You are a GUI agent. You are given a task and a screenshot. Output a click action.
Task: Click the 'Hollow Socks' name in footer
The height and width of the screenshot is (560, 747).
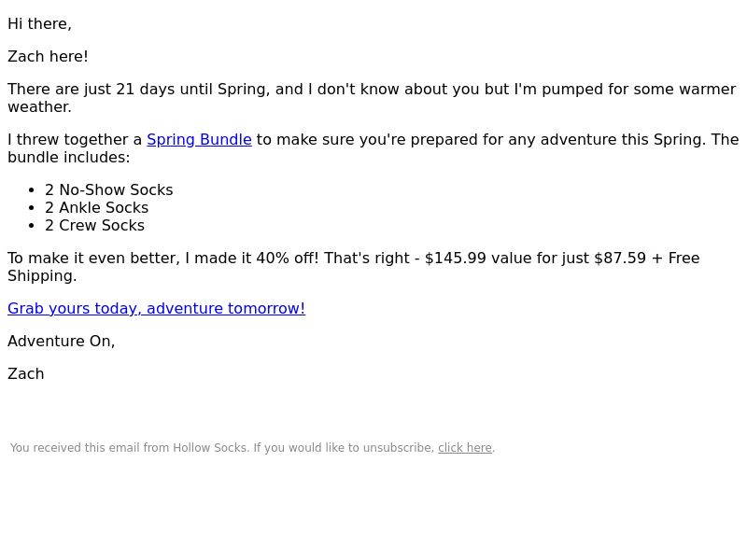tap(210, 448)
